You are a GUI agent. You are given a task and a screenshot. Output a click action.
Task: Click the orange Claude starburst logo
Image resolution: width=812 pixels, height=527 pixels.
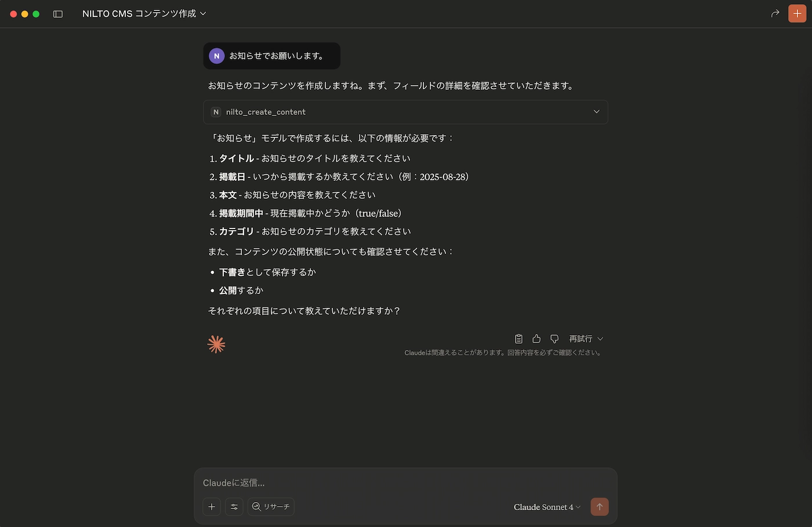point(216,344)
